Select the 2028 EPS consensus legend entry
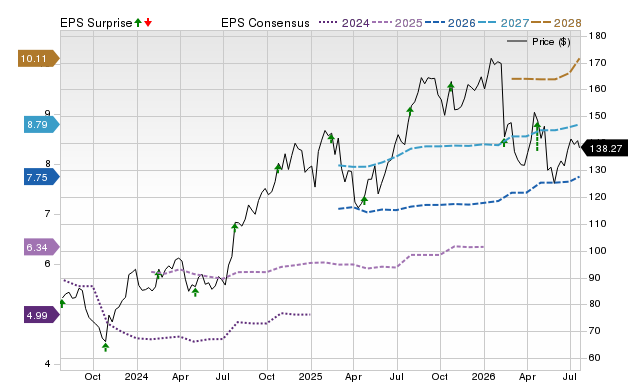Viewport: 640px width, 382px height. (556, 23)
